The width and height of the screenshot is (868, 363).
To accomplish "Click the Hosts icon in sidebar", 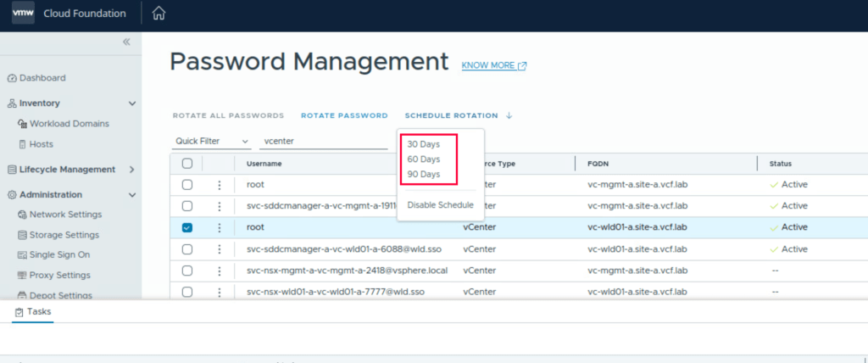I will [x=23, y=145].
